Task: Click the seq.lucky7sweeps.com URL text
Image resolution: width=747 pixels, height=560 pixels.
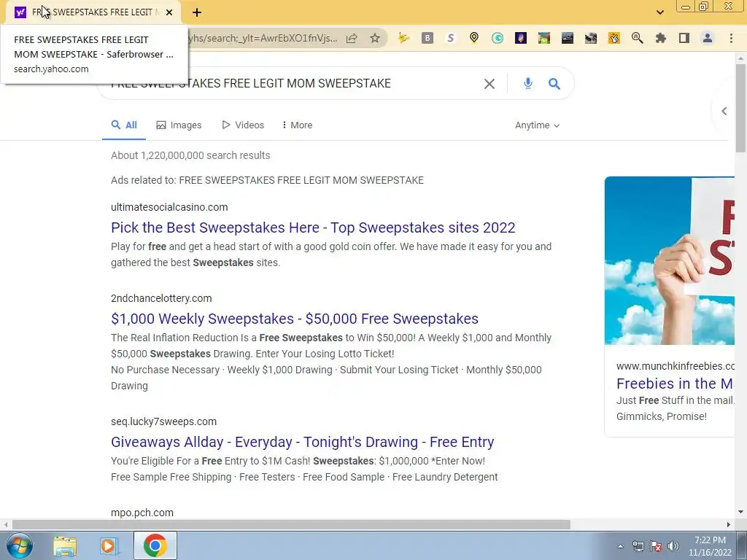Action: tap(163, 421)
